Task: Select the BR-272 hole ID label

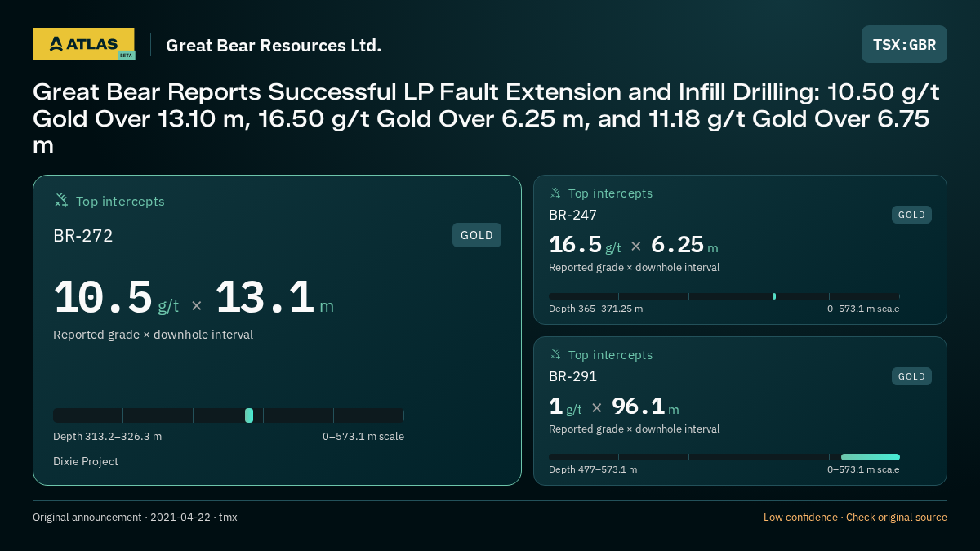Action: [83, 236]
